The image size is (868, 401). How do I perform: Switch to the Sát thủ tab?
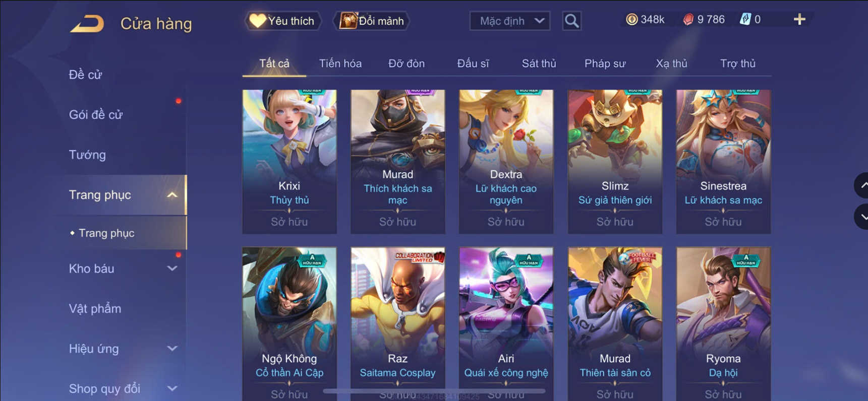pyautogui.click(x=539, y=63)
